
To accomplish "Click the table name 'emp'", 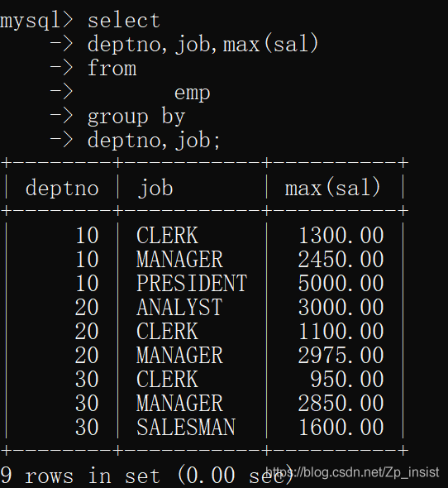I will click(x=193, y=93).
